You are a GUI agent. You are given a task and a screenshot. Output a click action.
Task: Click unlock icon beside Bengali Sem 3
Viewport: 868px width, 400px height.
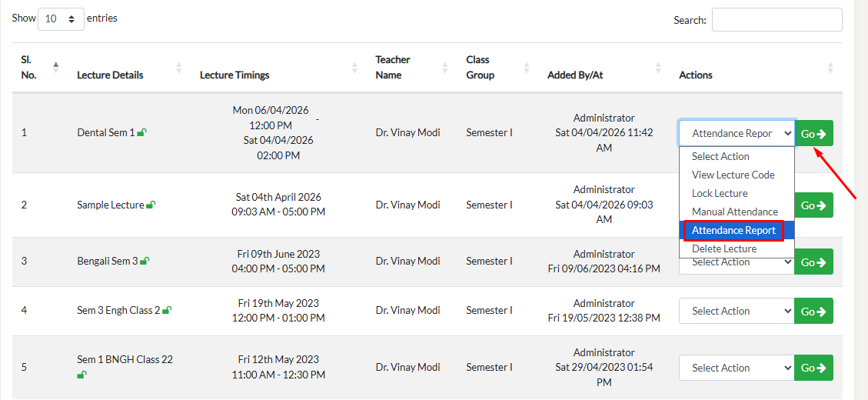[145, 261]
